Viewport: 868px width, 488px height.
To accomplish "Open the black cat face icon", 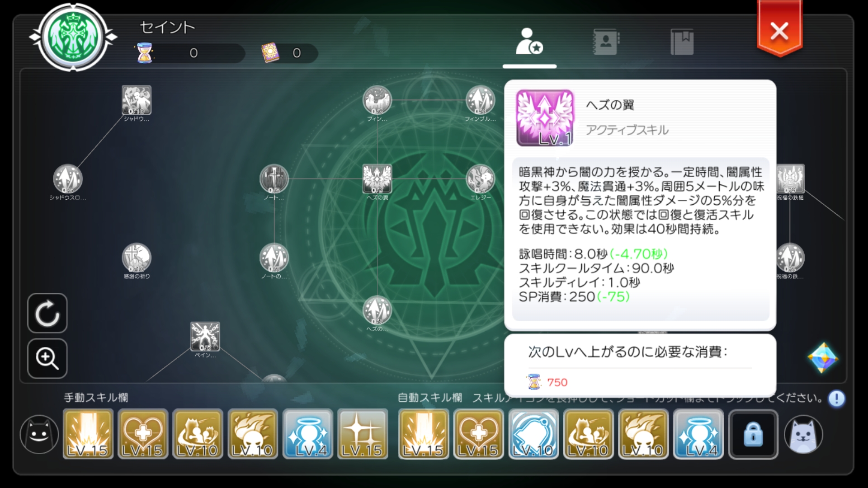I will coord(39,434).
